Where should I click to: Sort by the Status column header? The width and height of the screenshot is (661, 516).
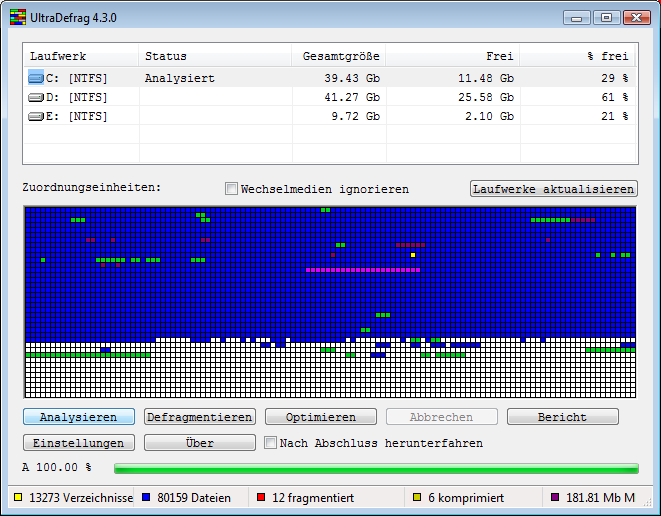215,56
